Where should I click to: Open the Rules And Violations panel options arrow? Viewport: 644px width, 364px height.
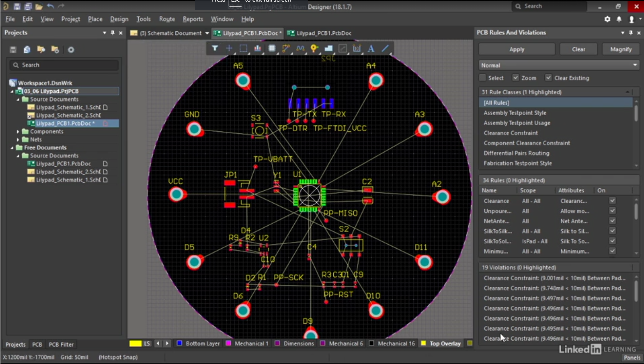(x=623, y=33)
